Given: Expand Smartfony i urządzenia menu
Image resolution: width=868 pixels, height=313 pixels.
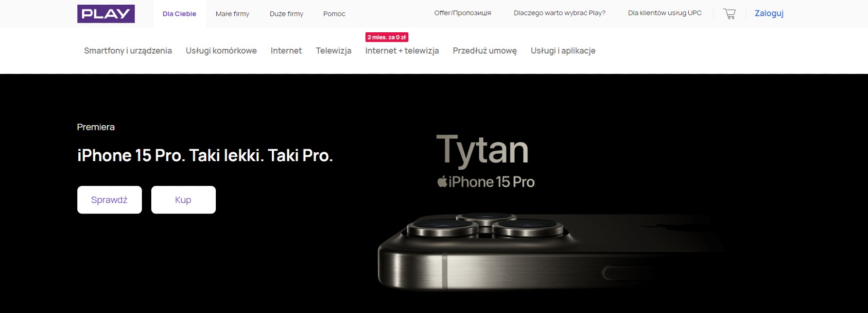Looking at the screenshot, I should pos(128,51).
